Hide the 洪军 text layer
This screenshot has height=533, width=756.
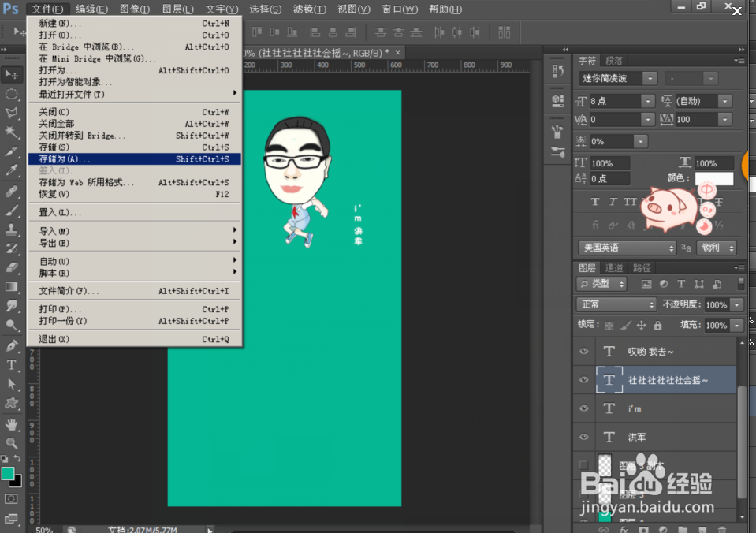[x=583, y=437]
